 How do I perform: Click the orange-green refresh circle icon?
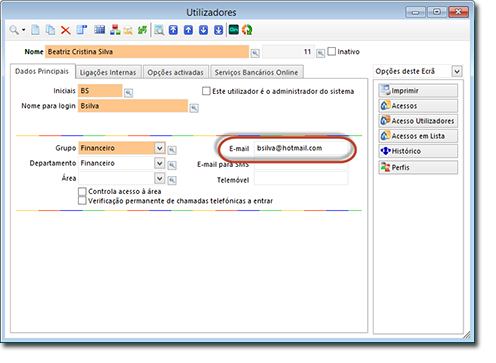(247, 30)
